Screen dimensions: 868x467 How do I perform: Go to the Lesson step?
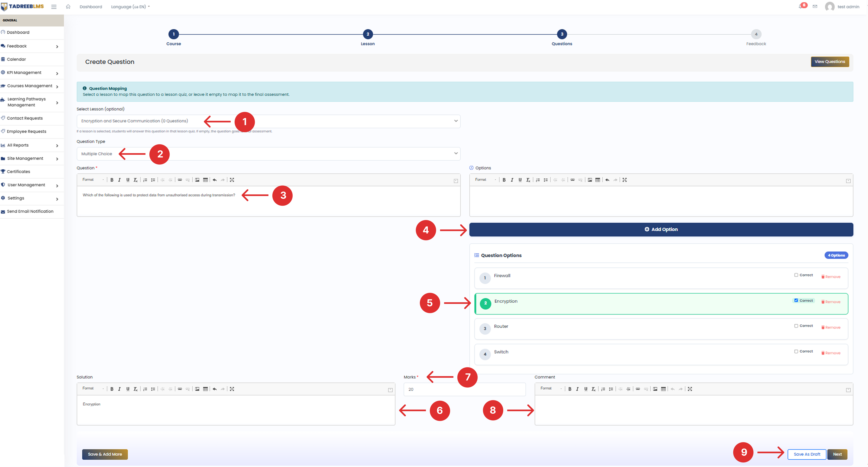(368, 34)
